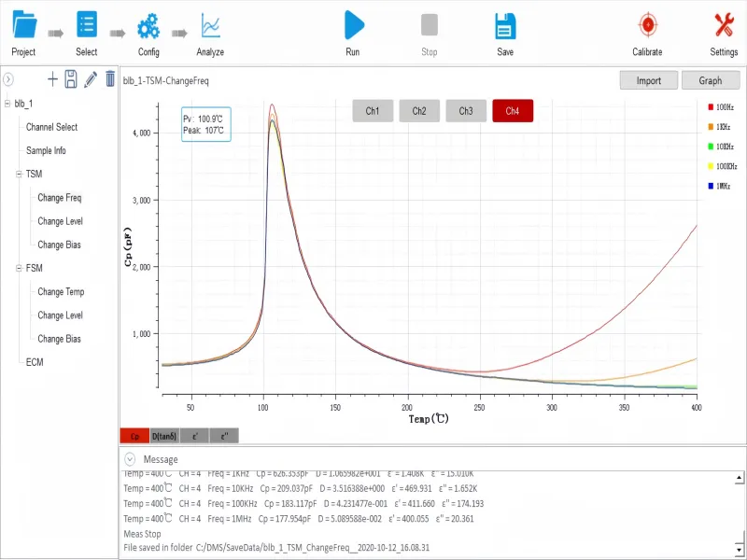
Task: Select Change Temp under FSM
Action: coord(61,292)
